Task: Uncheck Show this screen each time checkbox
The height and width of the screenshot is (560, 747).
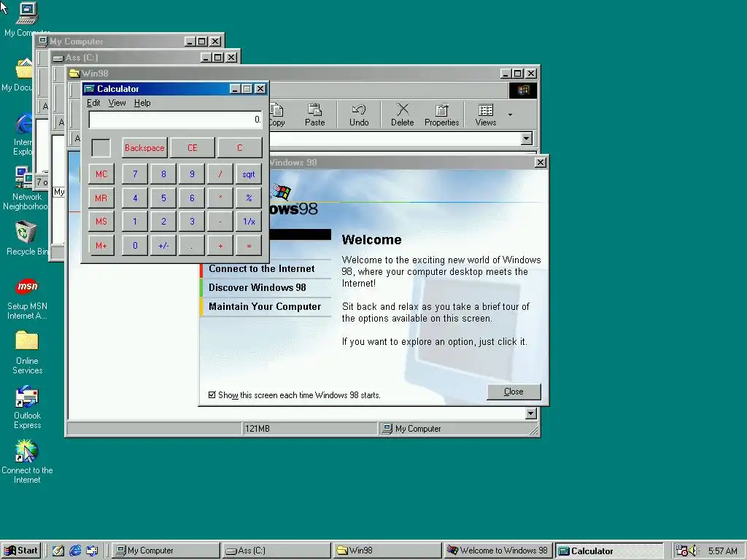Action: pos(212,394)
